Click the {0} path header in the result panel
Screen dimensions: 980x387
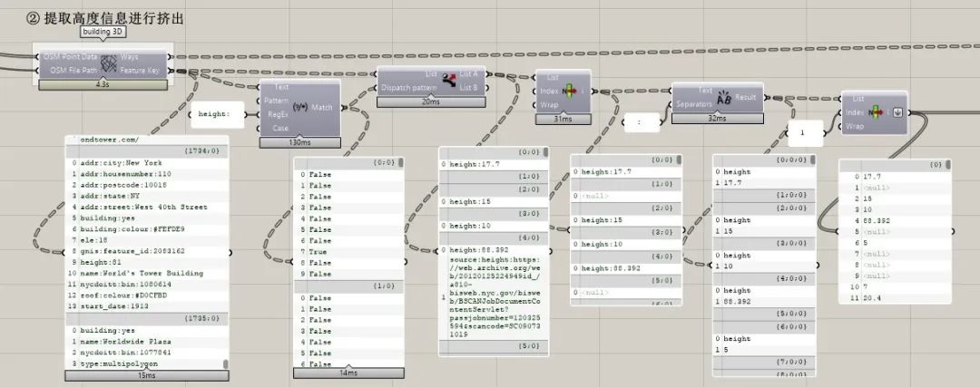(895, 165)
